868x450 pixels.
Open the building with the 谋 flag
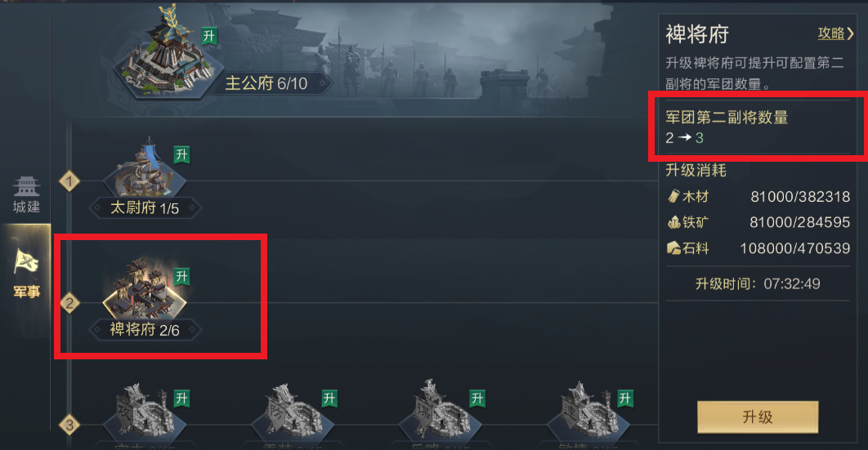tap(440, 410)
